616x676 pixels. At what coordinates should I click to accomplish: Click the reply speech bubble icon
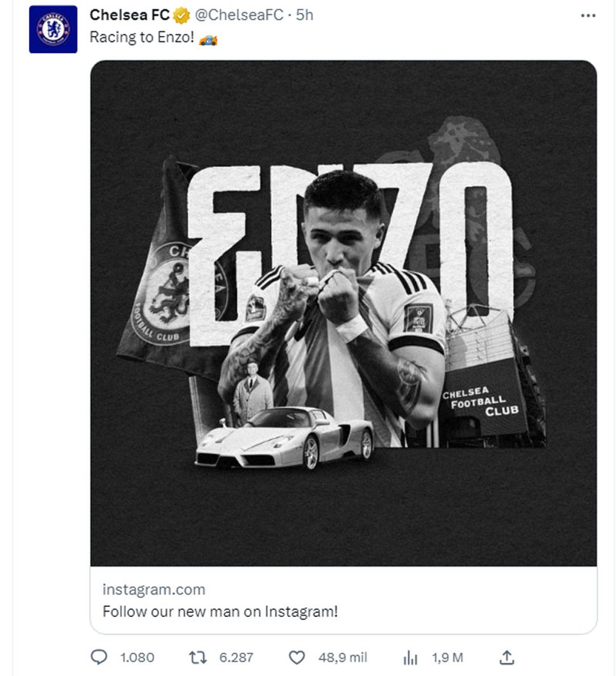pos(99,657)
